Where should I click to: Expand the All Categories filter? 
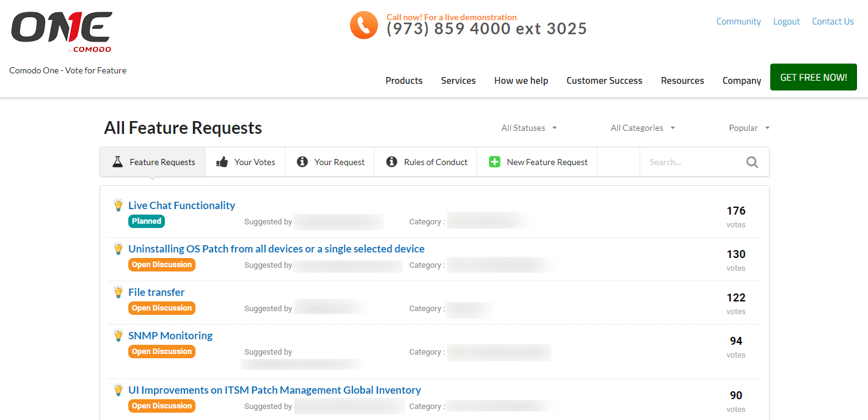pyautogui.click(x=643, y=128)
